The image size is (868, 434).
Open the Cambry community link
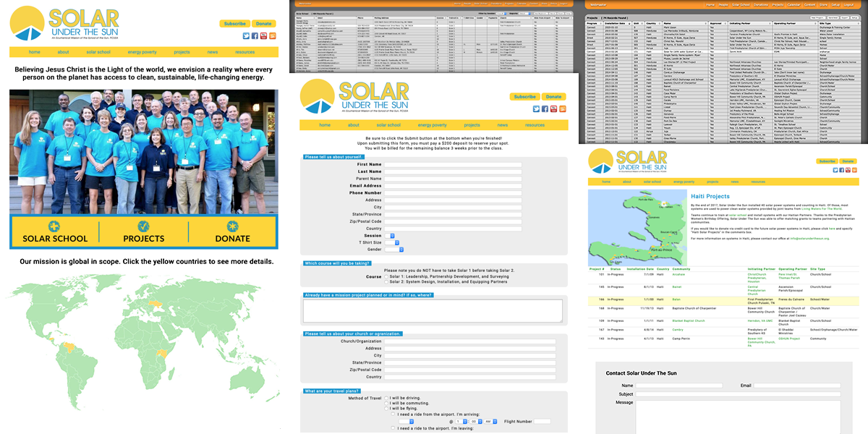pyautogui.click(x=678, y=330)
